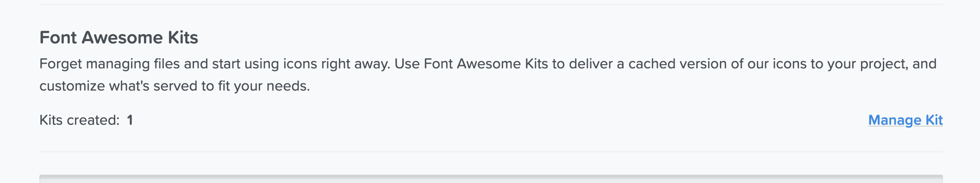Click the divider line above the heading

491,5
